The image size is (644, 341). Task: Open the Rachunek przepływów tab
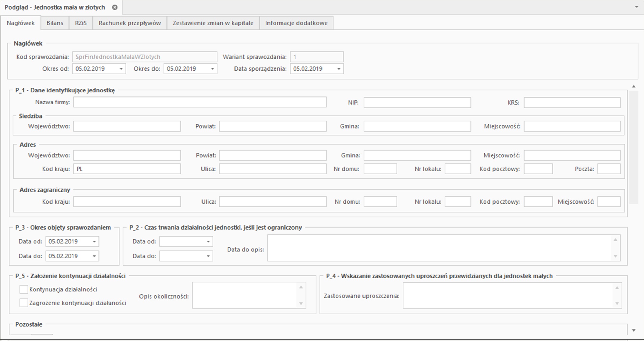pyautogui.click(x=130, y=23)
